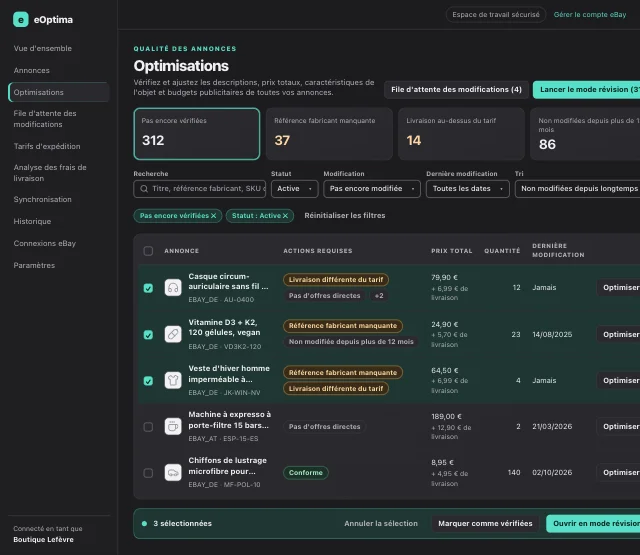Click the search magnifier icon
This screenshot has height=555, width=640.
pyautogui.click(x=144, y=189)
